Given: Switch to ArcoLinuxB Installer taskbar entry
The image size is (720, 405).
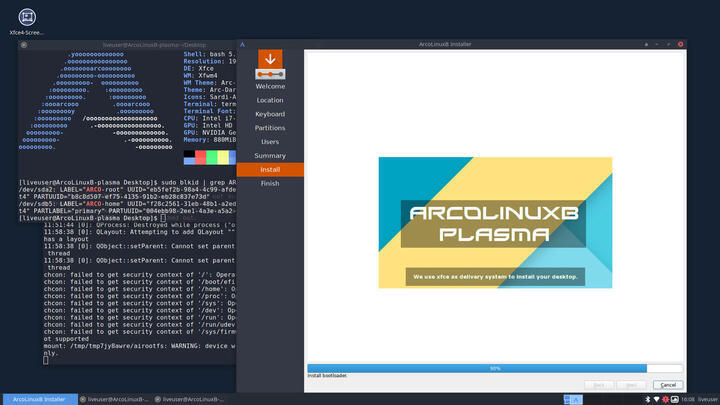Looking at the screenshot, I should (x=40, y=399).
